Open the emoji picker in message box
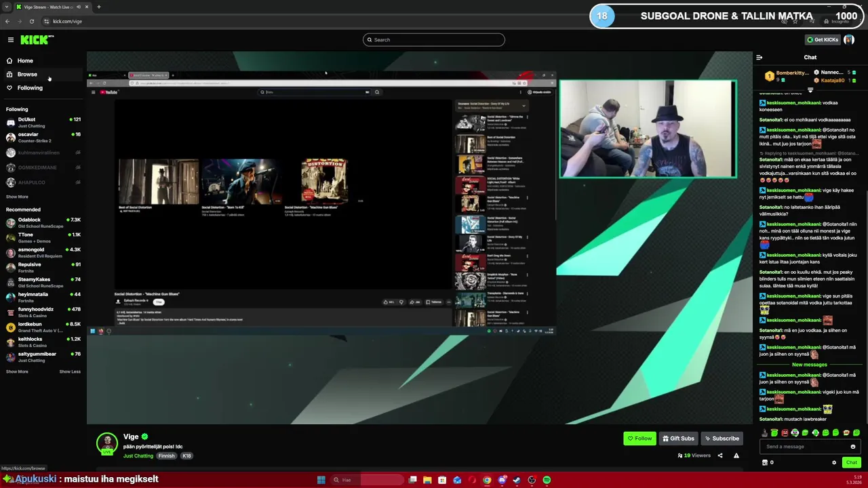 click(x=853, y=447)
